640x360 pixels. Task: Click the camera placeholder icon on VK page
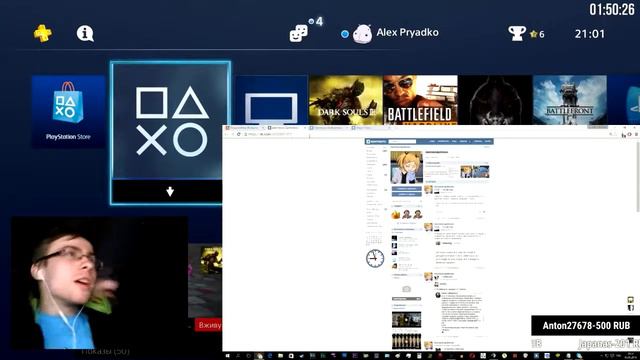click(407, 289)
